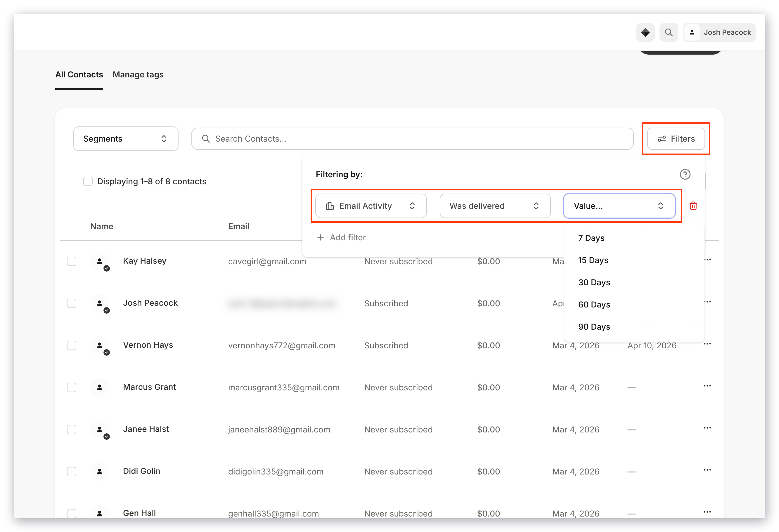Click Marcus Grant's avatar icon

[x=100, y=387]
